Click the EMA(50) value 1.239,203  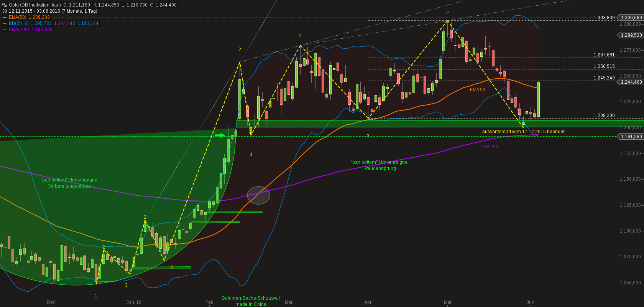39,17
